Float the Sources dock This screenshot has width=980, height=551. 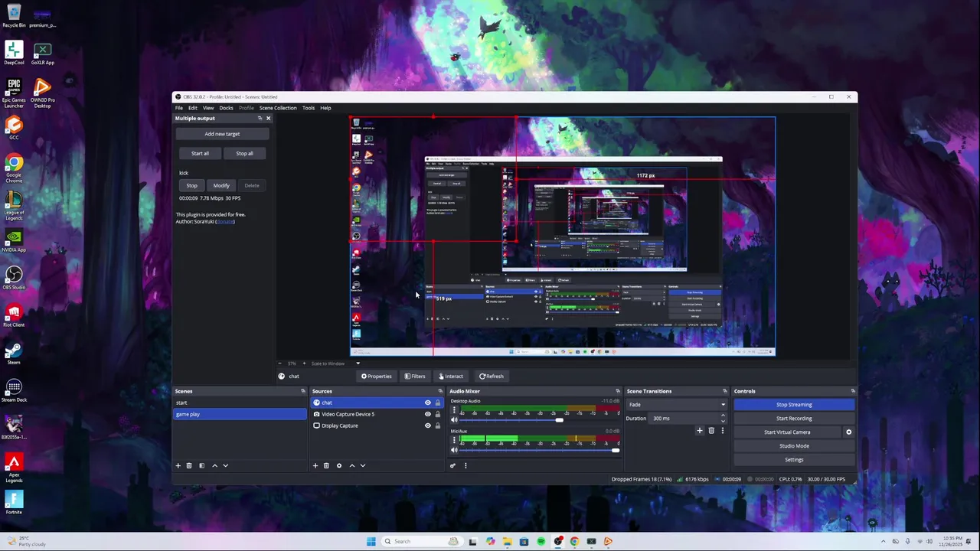[x=440, y=391]
